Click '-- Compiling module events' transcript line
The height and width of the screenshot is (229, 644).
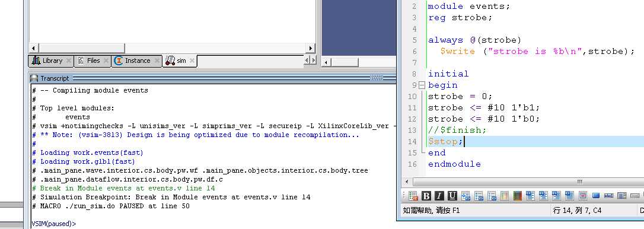point(90,90)
